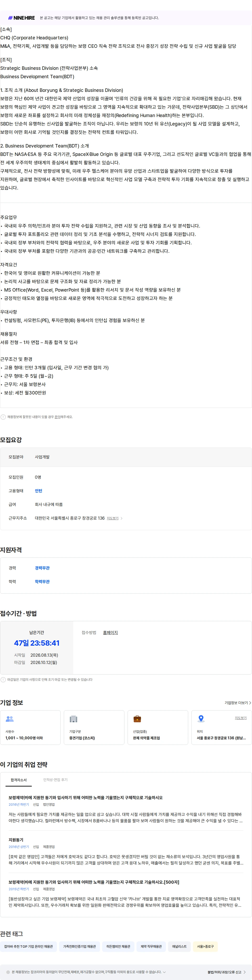Click tag 잡아바 추천 TOP 기업 온라인 채용관

29,946
